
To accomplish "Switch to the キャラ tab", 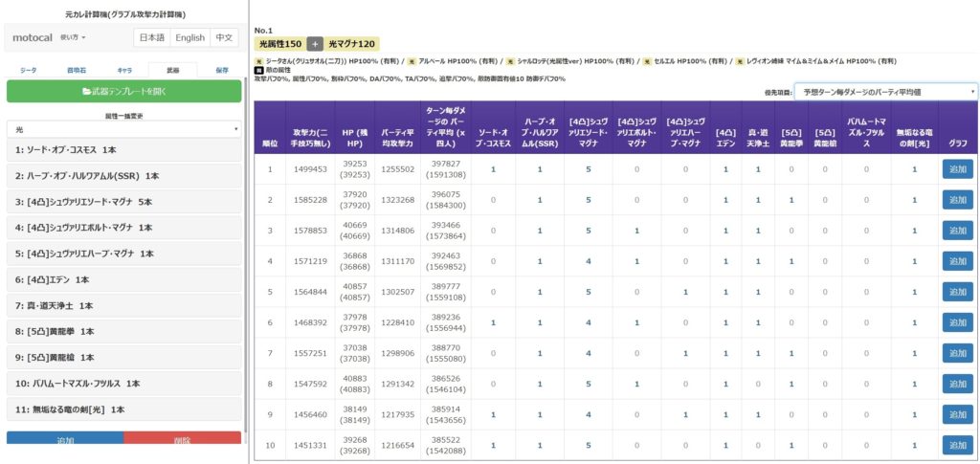I will click(124, 70).
